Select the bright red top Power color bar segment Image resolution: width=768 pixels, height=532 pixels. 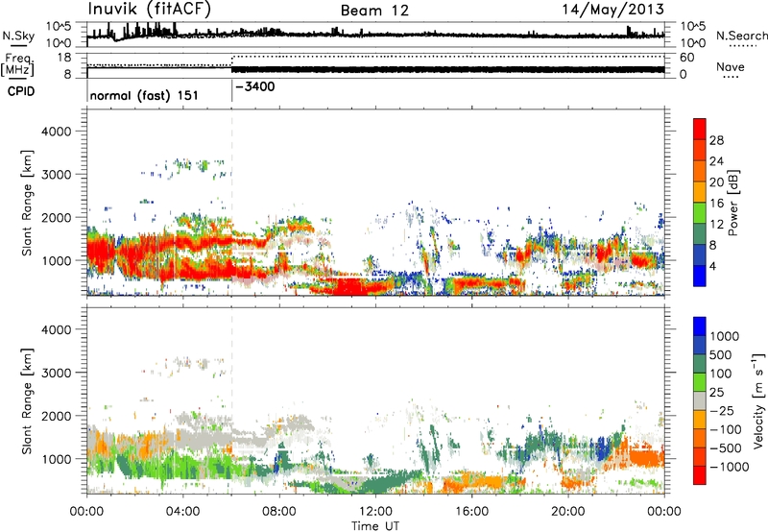[700, 129]
